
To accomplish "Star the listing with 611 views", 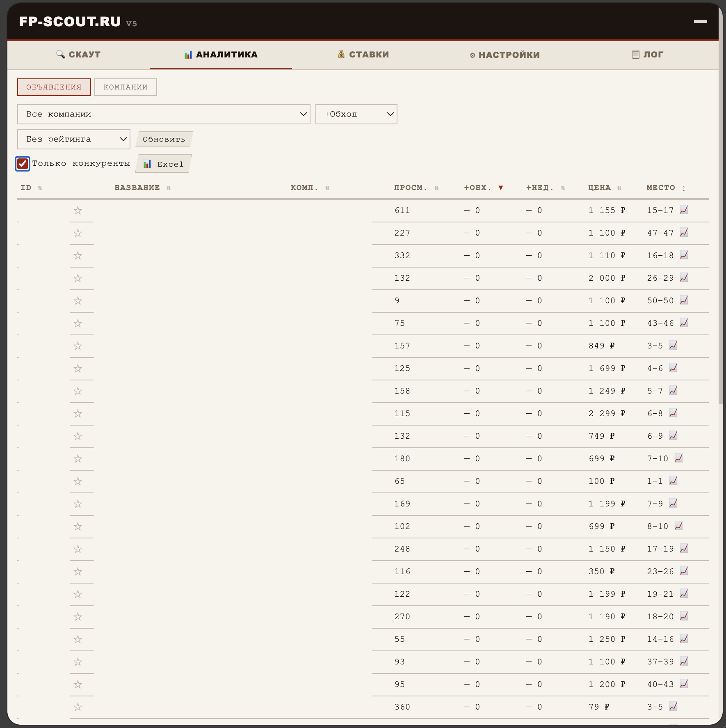I will pos(78,211).
